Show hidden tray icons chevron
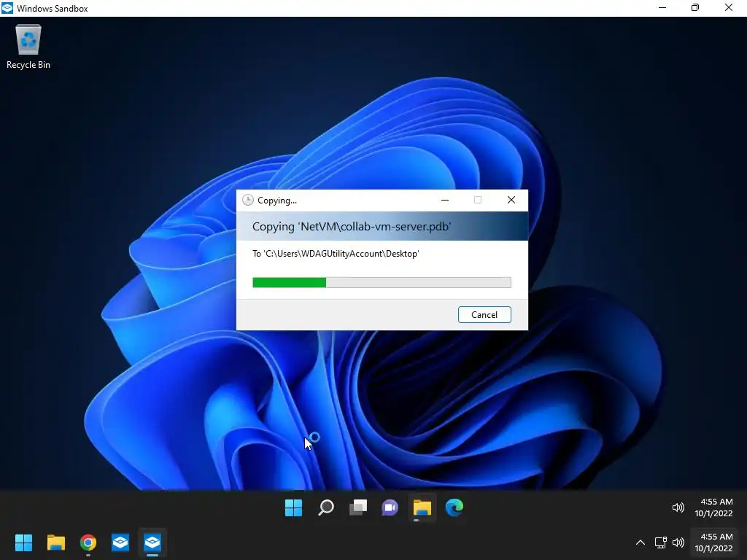 [640, 542]
